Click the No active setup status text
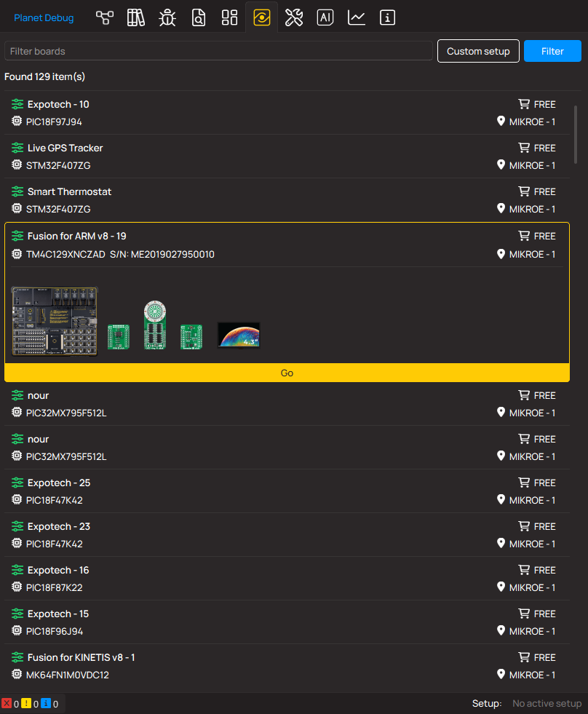The height and width of the screenshot is (714, 588). click(547, 704)
